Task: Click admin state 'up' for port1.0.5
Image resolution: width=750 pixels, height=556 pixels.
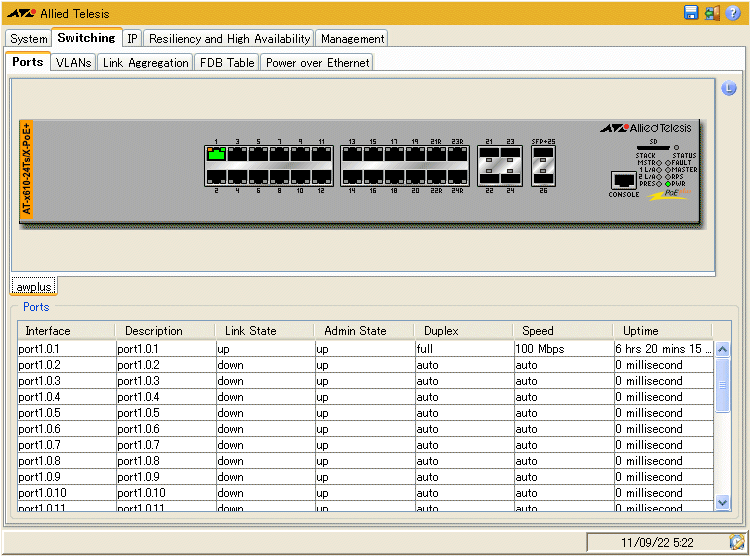Action: point(364,413)
